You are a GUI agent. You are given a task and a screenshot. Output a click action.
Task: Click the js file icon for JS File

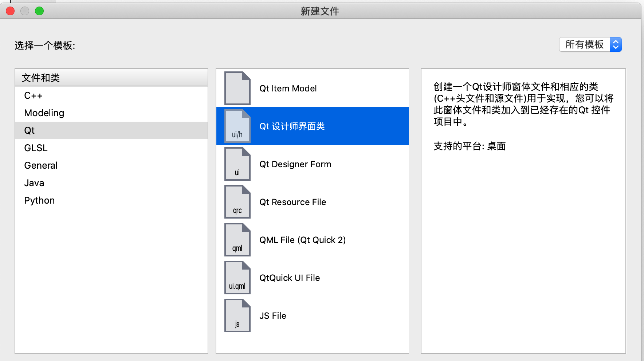[x=237, y=315]
